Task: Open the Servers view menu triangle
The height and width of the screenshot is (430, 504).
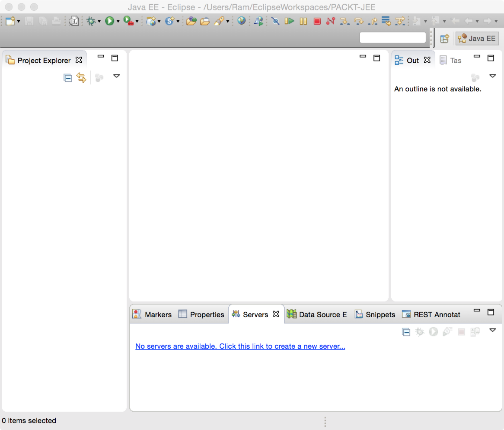Action: pos(492,331)
